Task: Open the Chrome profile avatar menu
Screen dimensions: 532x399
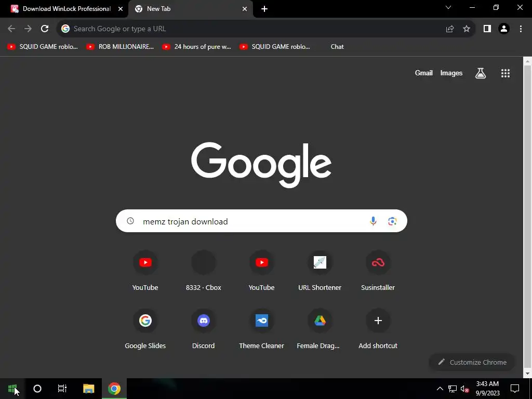Action: pos(504,29)
